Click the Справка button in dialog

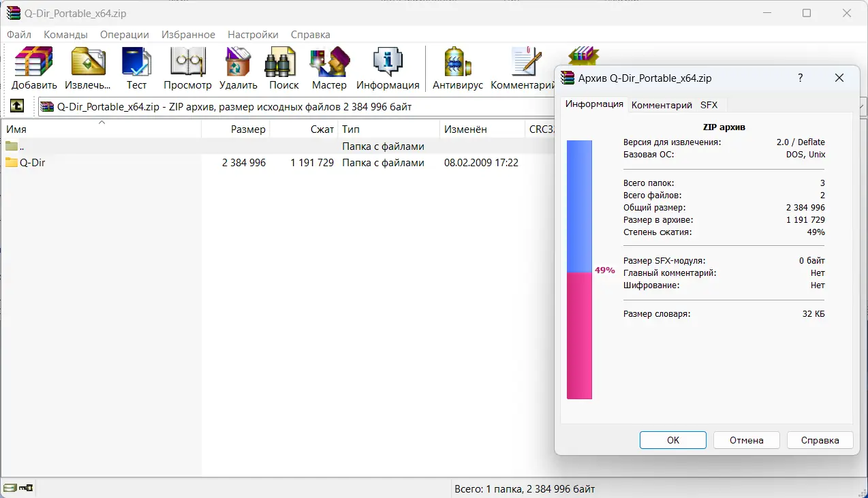click(820, 440)
